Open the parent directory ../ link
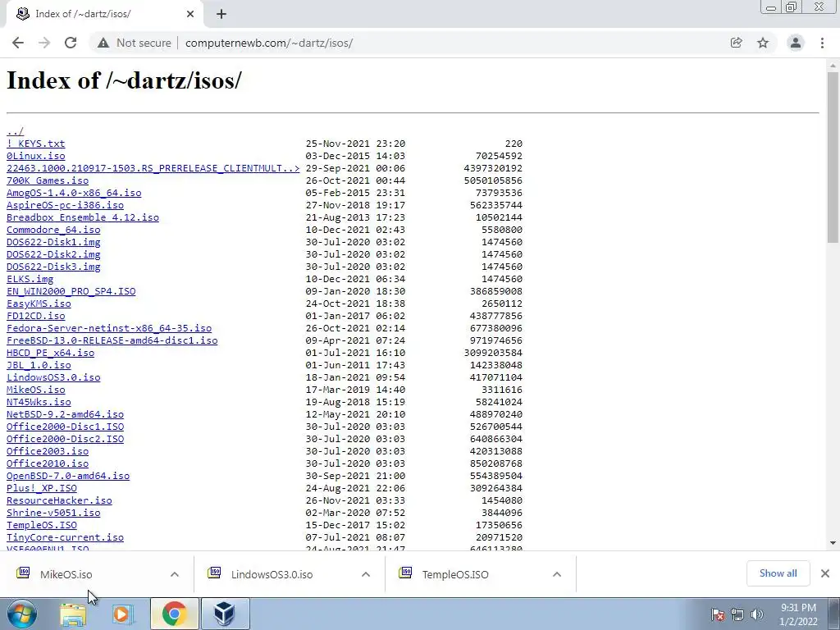 coord(15,131)
